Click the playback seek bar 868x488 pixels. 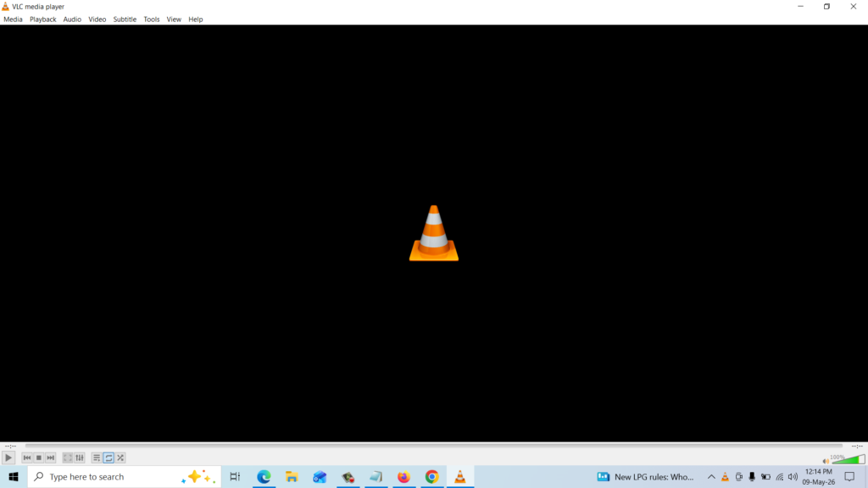433,446
